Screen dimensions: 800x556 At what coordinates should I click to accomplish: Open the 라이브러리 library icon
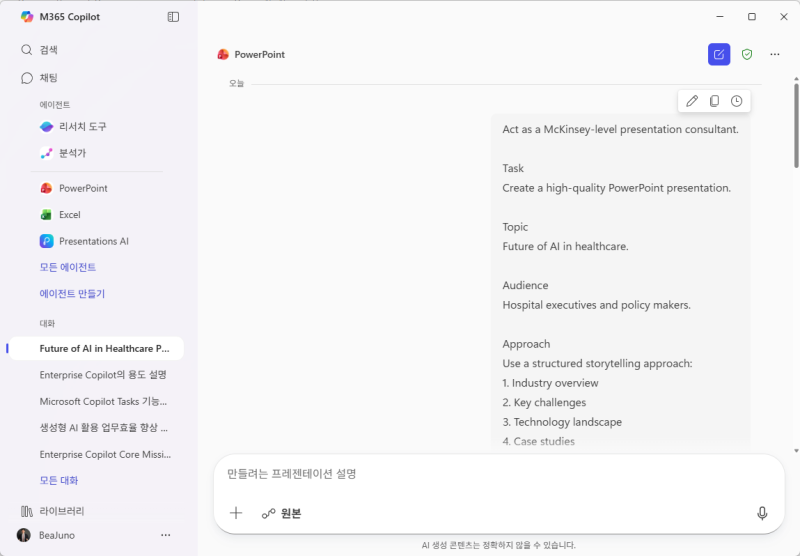click(27, 511)
